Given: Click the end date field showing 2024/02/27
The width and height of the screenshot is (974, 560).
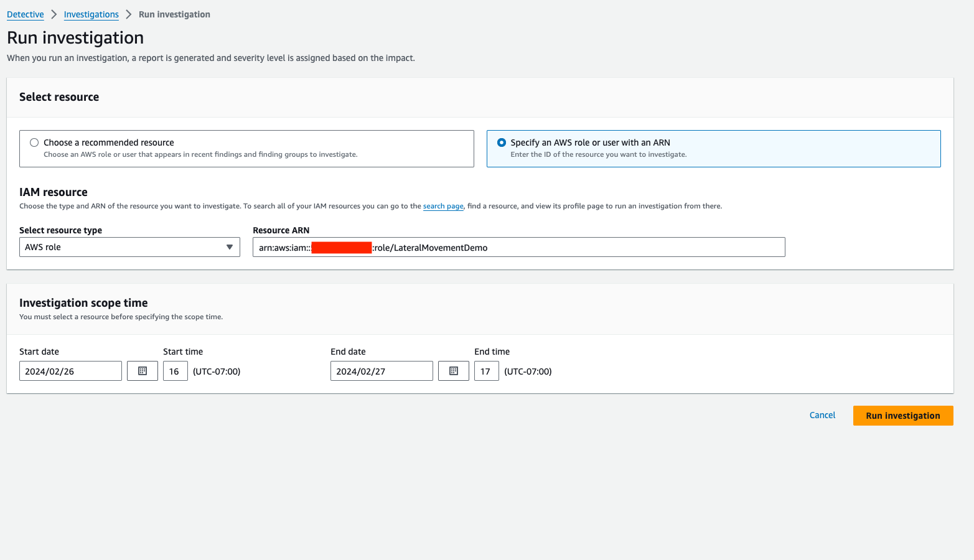Looking at the screenshot, I should (x=381, y=370).
